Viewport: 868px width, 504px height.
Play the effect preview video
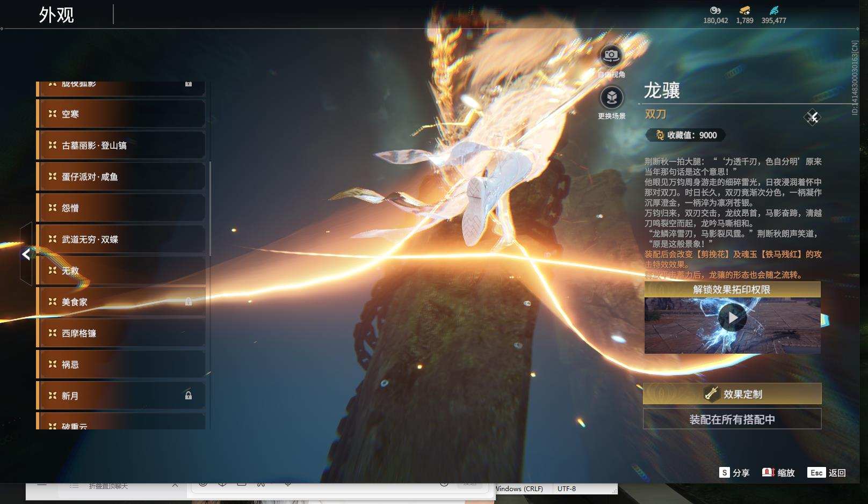click(733, 318)
